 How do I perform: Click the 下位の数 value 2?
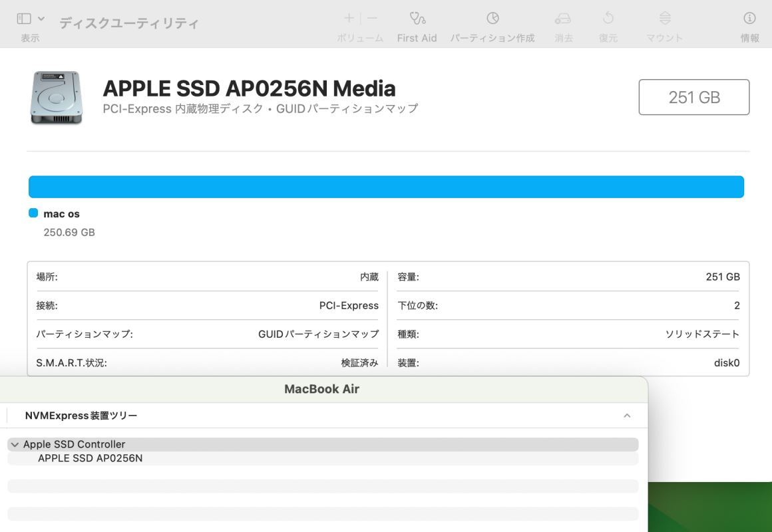(x=737, y=306)
